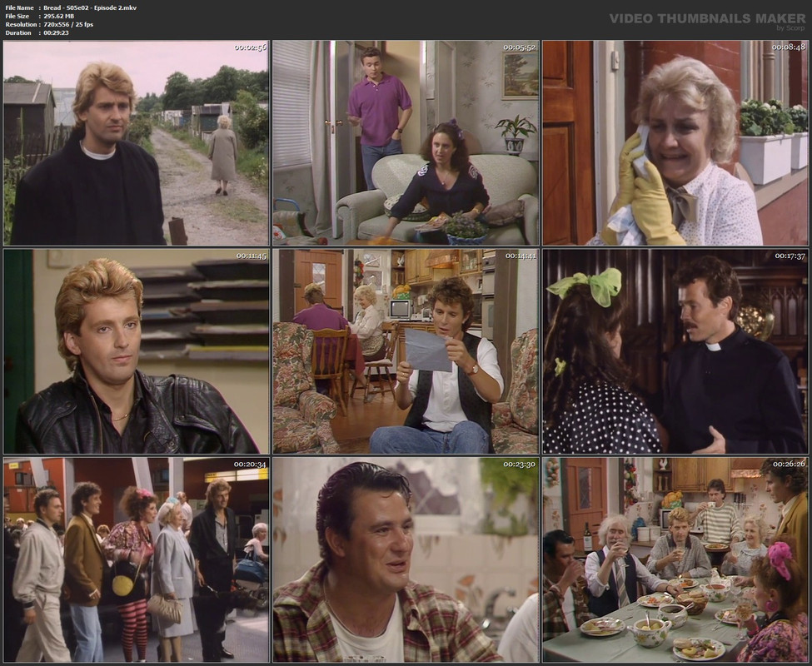812x666 pixels.
Task: Click the 00:26:26 timestamp label
Action: tap(789, 465)
